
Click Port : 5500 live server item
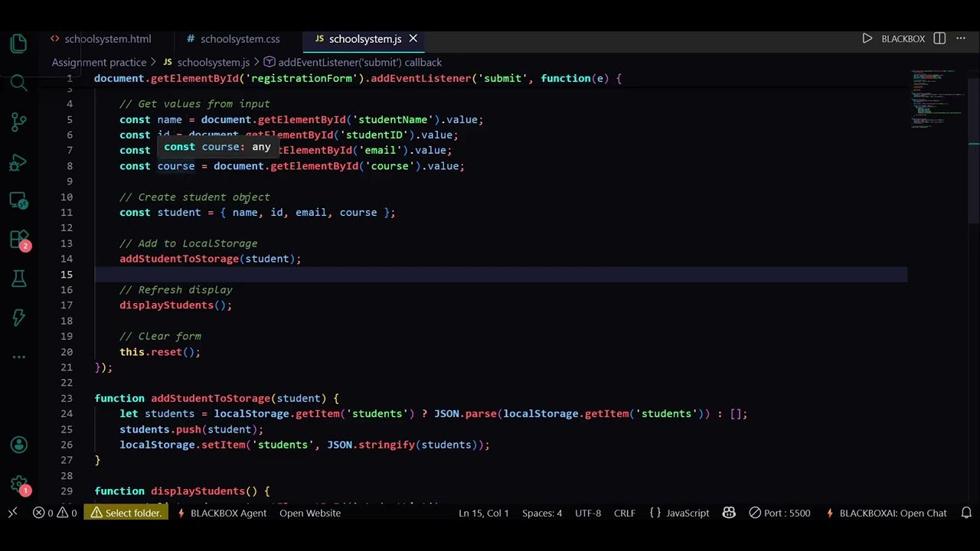click(779, 513)
